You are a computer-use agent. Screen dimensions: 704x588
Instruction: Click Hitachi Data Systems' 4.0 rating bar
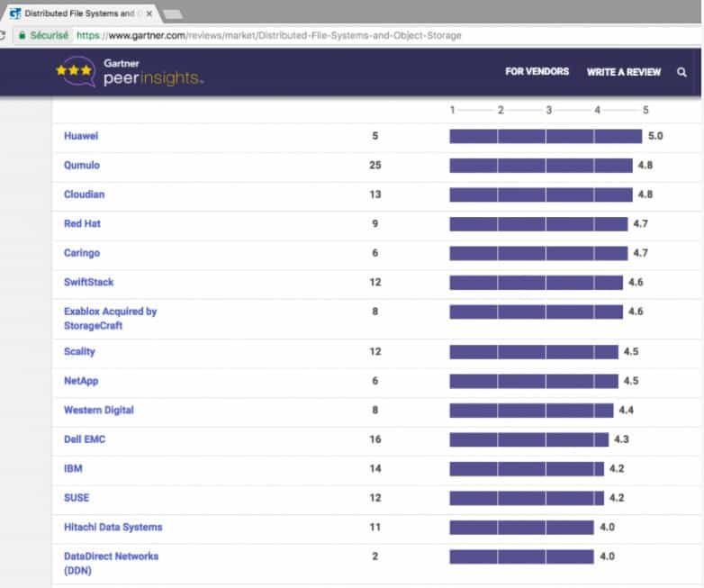point(521,527)
